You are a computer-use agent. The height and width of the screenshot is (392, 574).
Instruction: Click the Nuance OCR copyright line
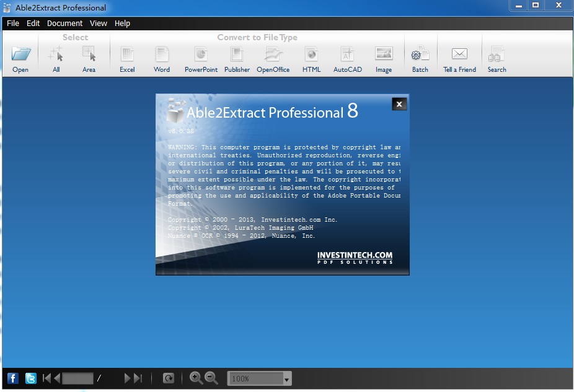241,236
